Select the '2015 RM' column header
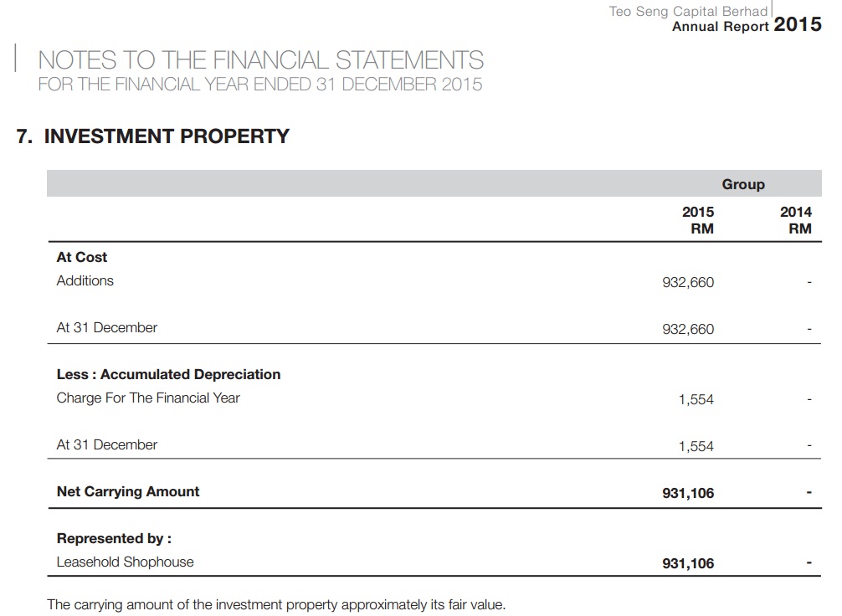This screenshot has width=842, height=616. pyautogui.click(x=698, y=220)
